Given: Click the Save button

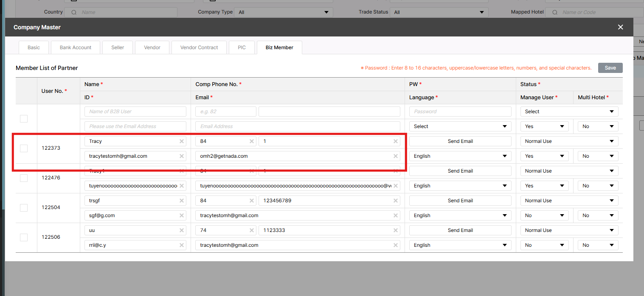Looking at the screenshot, I should (610, 68).
